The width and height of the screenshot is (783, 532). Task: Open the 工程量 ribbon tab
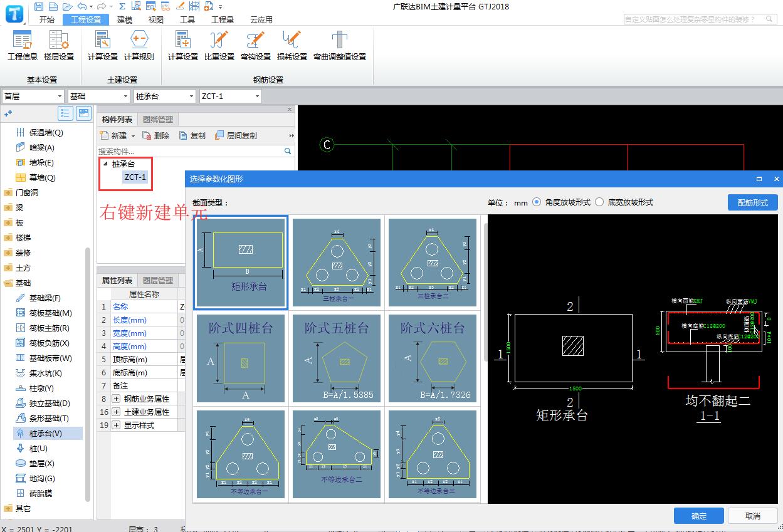(x=223, y=19)
